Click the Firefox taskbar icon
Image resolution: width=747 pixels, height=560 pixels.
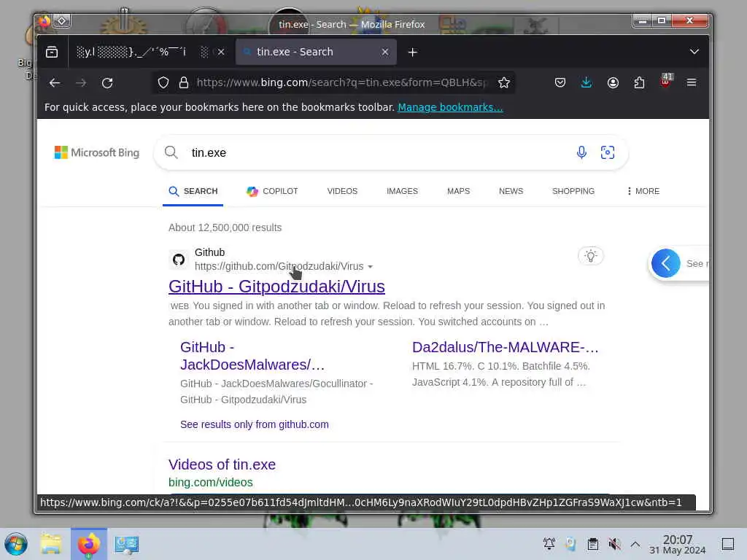[x=88, y=544]
